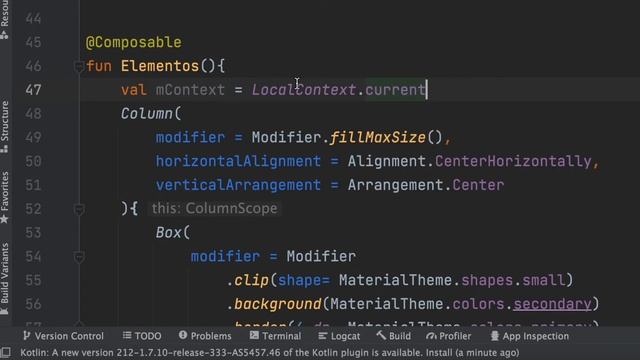Collapse the Elementos function fold marker
The height and width of the screenshot is (360, 640).
(x=79, y=66)
